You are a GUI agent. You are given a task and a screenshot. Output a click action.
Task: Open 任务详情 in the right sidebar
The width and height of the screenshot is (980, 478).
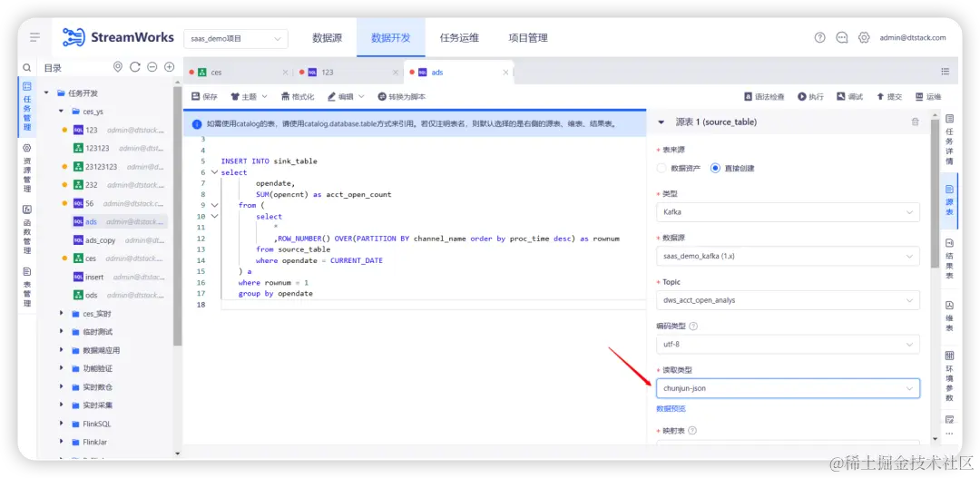(949, 138)
